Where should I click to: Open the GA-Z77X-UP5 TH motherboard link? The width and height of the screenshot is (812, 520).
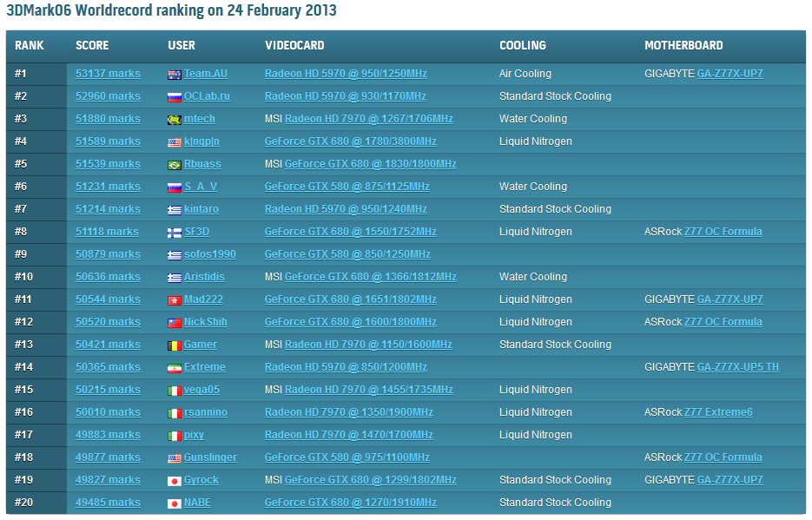click(x=738, y=367)
